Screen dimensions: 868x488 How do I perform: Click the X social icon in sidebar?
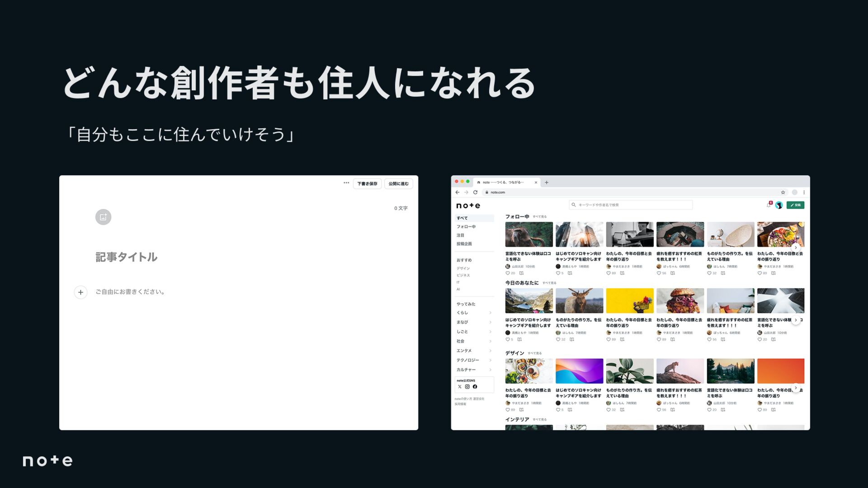click(460, 387)
